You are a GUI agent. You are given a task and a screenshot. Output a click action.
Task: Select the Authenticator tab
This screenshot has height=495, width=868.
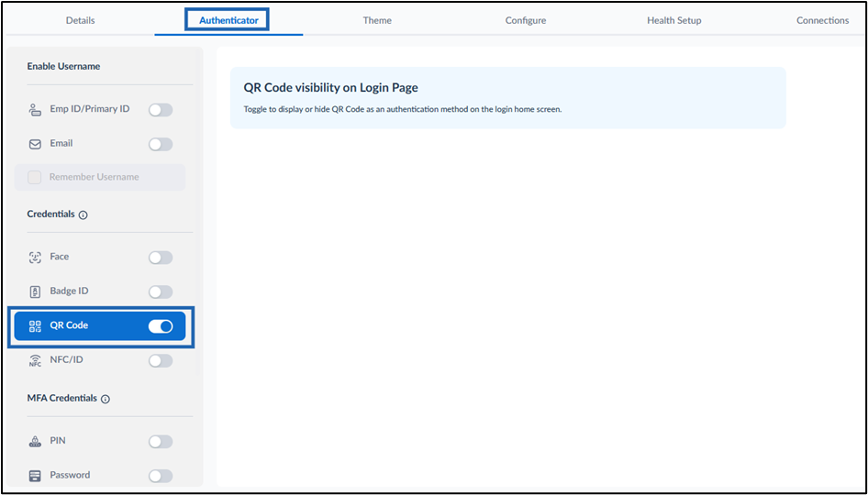(x=228, y=20)
